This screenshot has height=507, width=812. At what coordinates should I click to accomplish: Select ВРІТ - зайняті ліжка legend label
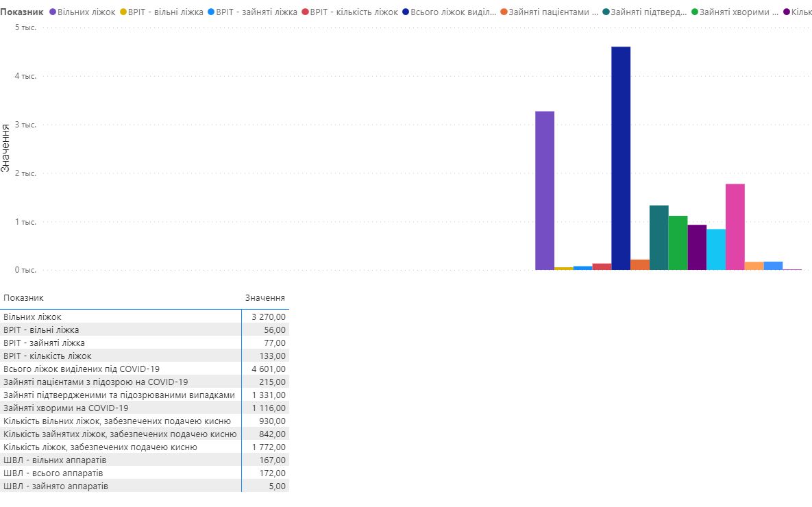[x=256, y=12]
